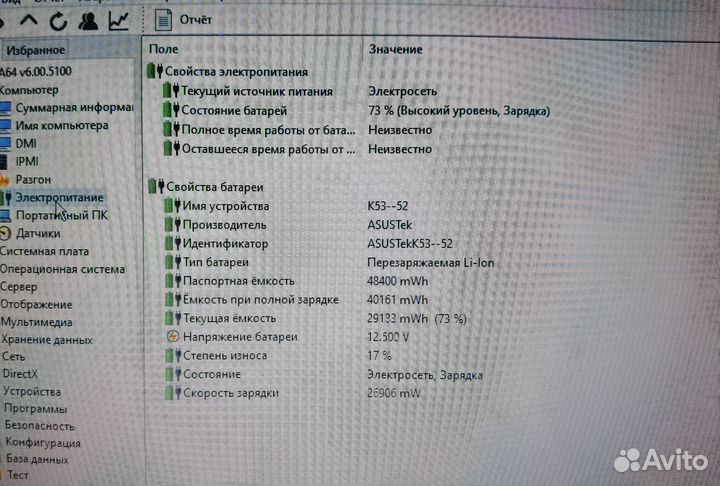Expand the Хранение данных category
The image size is (720, 486).
tap(46, 339)
